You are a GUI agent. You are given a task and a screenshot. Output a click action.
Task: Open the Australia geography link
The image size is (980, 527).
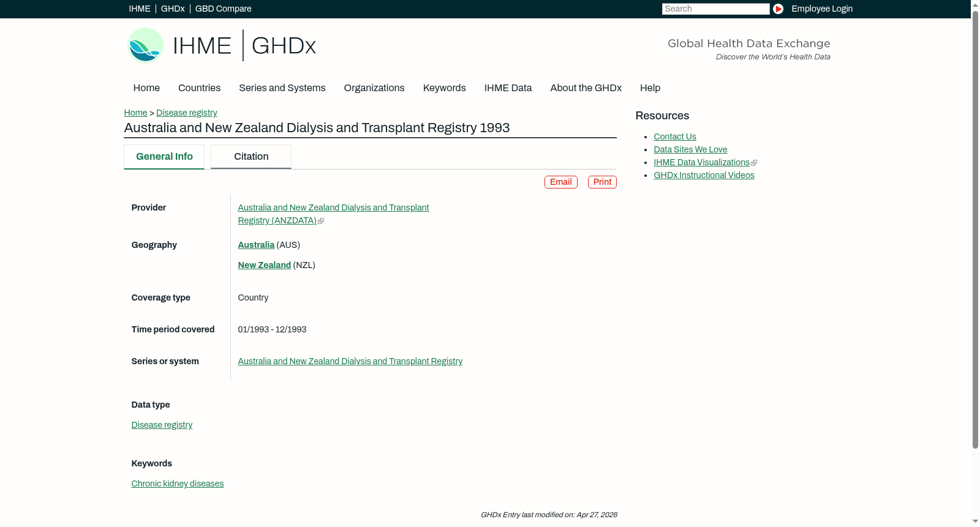256,245
